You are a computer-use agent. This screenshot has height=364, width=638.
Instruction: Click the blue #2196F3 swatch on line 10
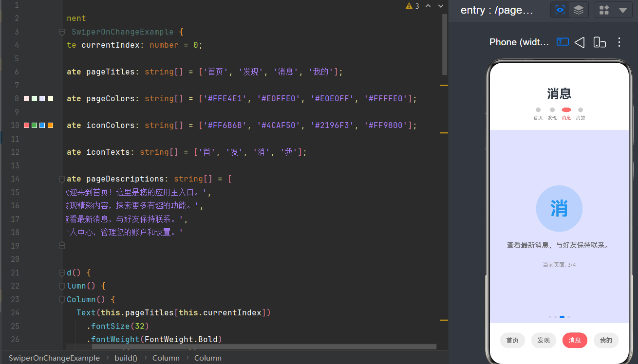click(x=42, y=126)
